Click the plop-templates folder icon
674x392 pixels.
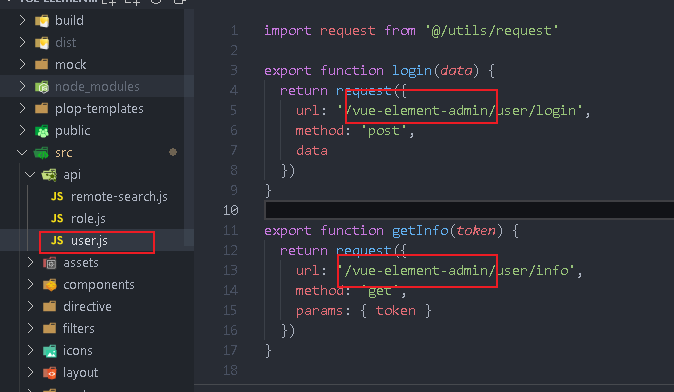coord(42,108)
